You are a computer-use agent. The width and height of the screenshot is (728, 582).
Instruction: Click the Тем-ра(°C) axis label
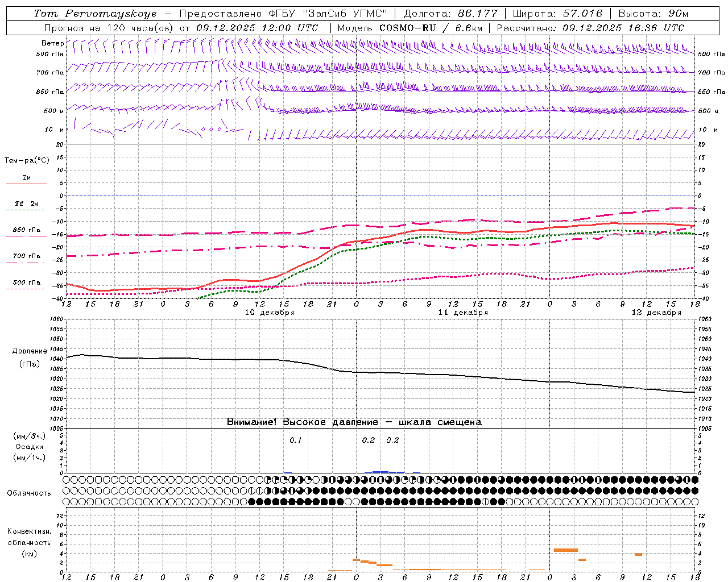pos(27,161)
